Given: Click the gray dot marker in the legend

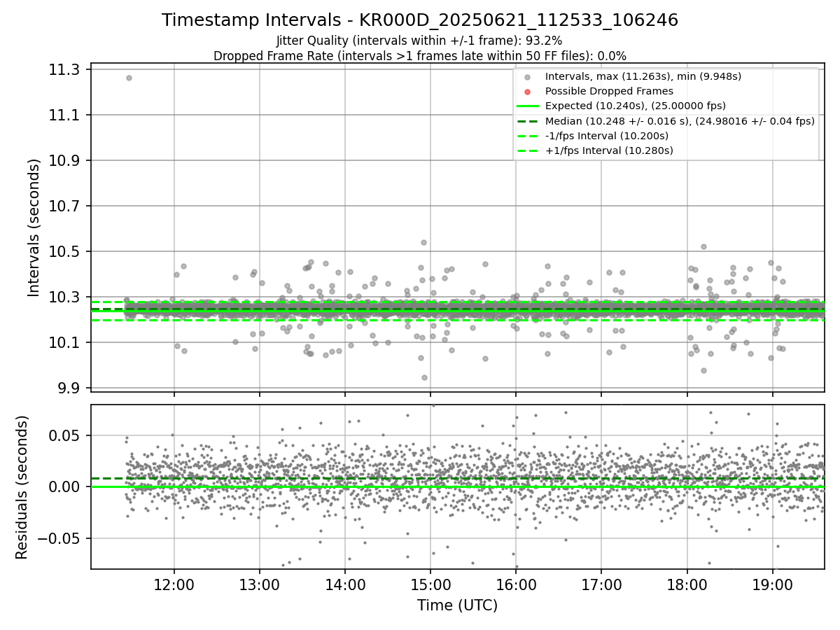Looking at the screenshot, I should pos(528,77).
